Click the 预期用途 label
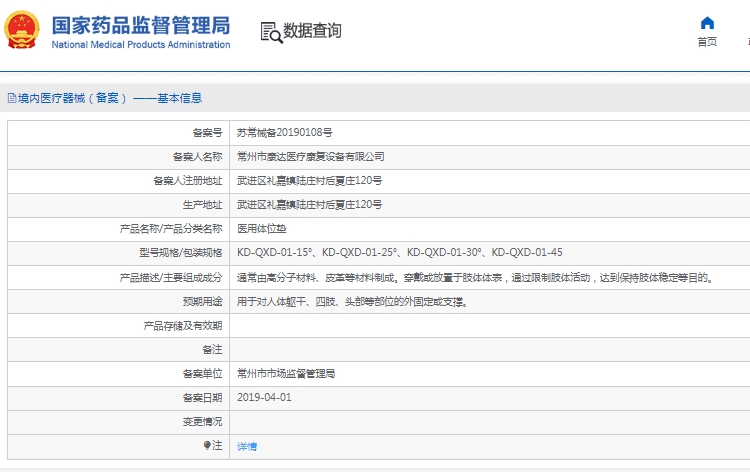 coord(203,301)
